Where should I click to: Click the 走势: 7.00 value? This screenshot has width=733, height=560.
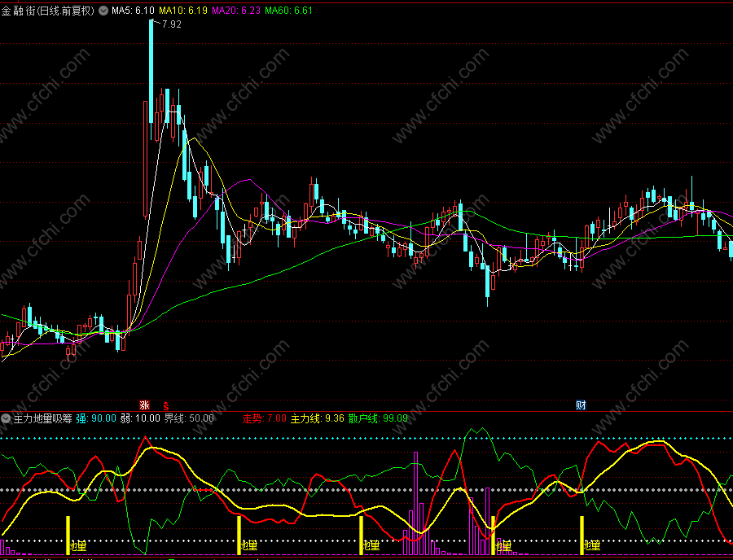point(265,418)
